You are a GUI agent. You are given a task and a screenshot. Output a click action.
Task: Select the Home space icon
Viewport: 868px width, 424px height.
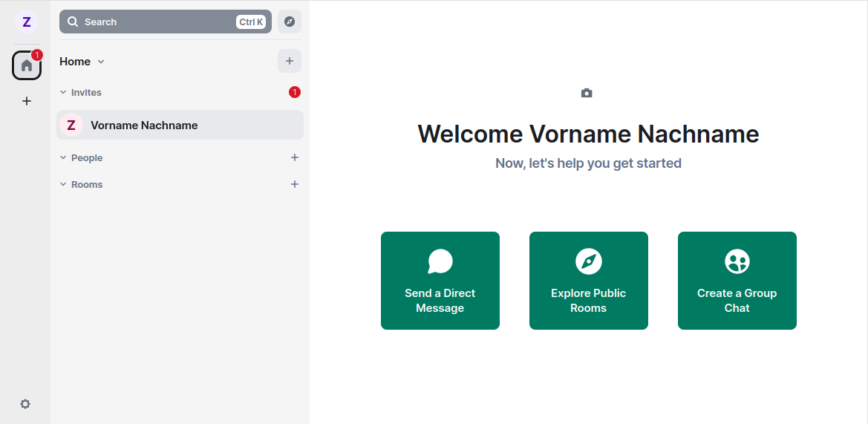27,65
